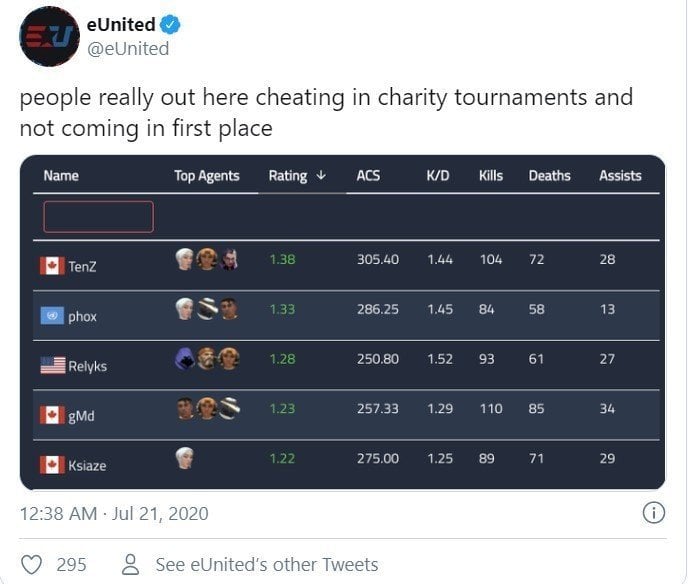Image resolution: width=688 pixels, height=584 pixels.
Task: Click the Name filter input box
Action: click(x=99, y=217)
